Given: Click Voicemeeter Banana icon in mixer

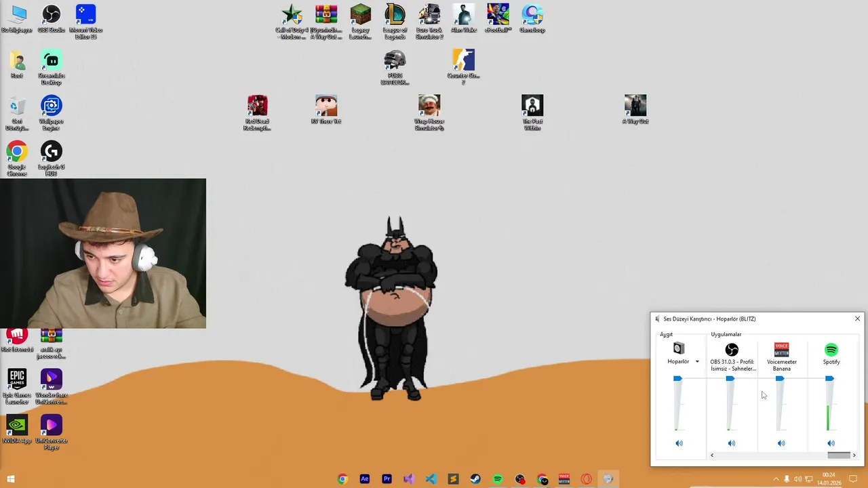Looking at the screenshot, I should (781, 350).
